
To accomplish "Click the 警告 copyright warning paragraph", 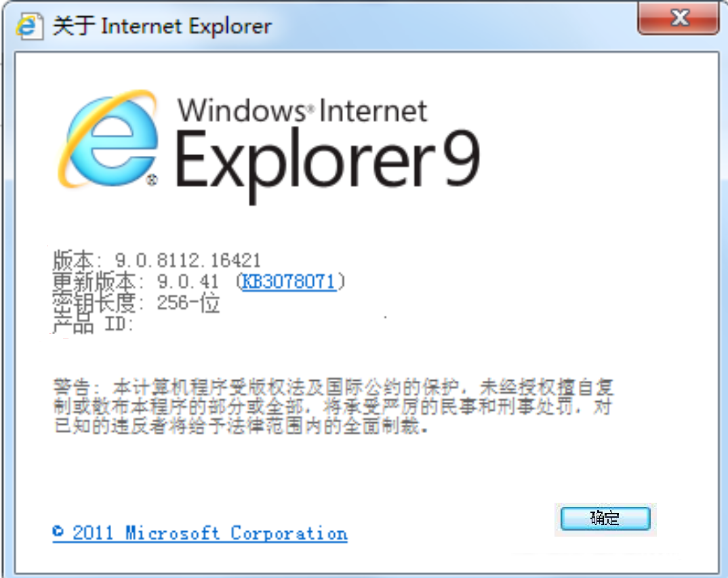I will (x=333, y=406).
